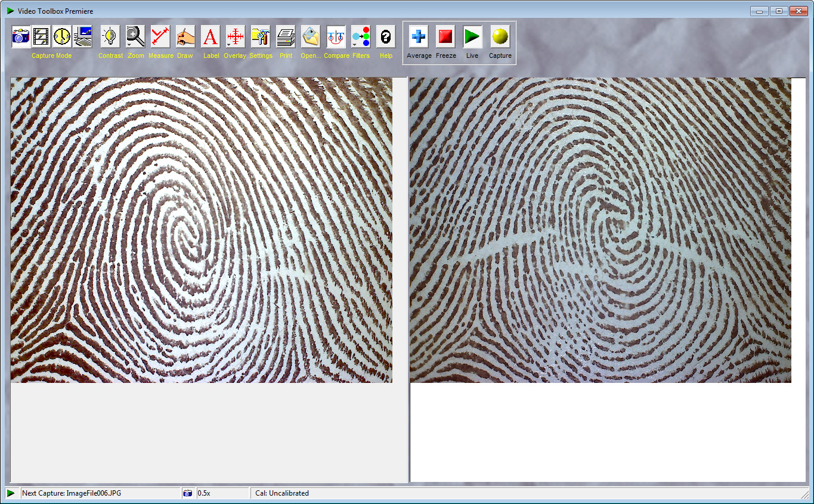Expand the Filters dropdown

pos(354,45)
